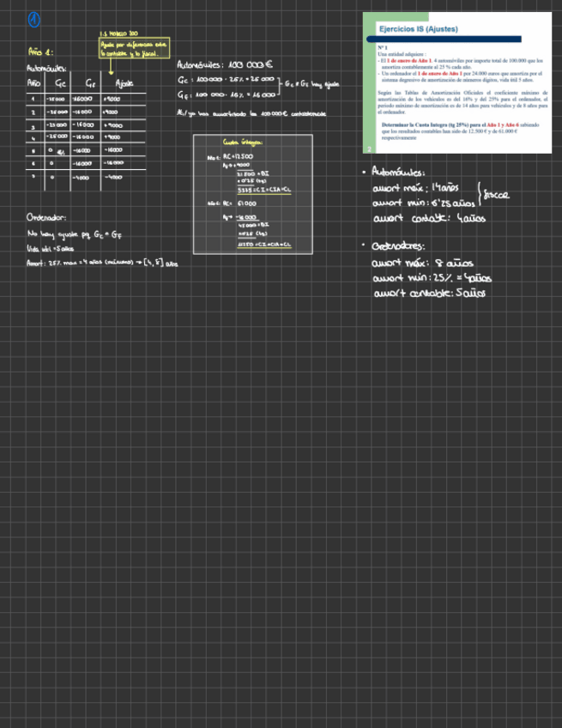The height and width of the screenshot is (728, 562).
Task: Click the "Ordenador:" heading on the left
Action: 46,217
